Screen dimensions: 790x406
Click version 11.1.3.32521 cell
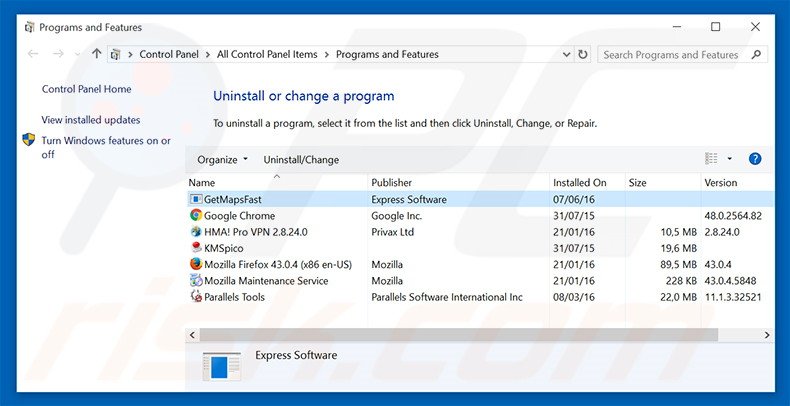click(x=733, y=297)
